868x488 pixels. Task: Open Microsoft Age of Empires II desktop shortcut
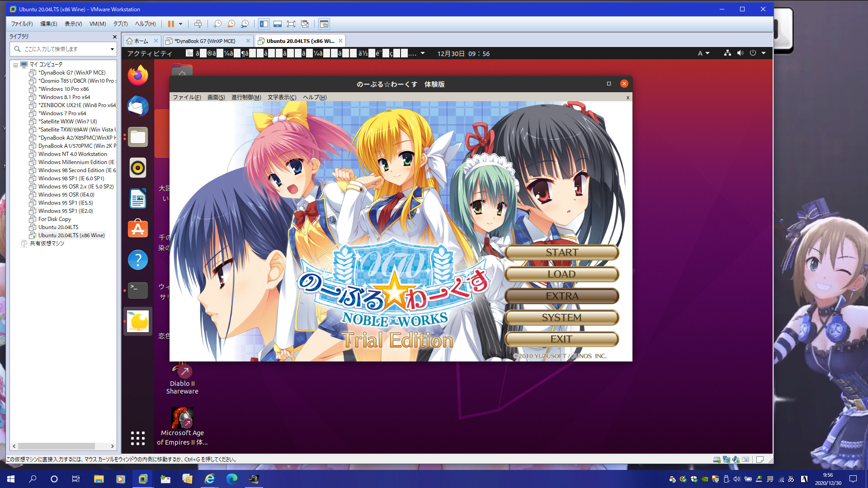[182, 426]
